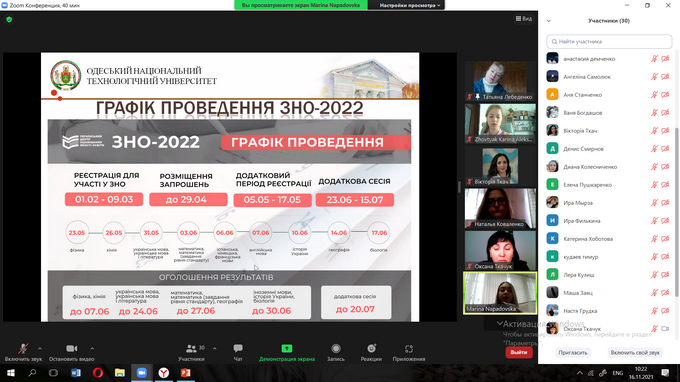Viewport: 680px width, 382px height.
Task: Open PowerPoint from the taskbar
Action: pos(186,373)
